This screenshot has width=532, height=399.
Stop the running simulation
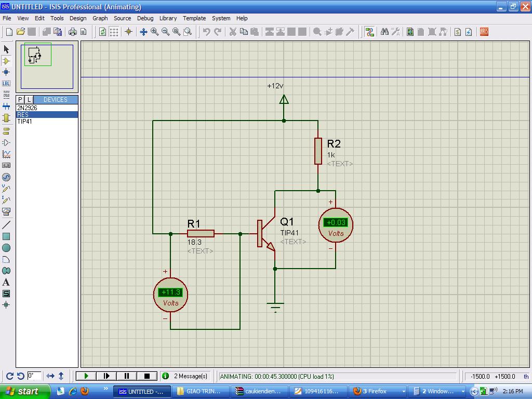coord(147,376)
